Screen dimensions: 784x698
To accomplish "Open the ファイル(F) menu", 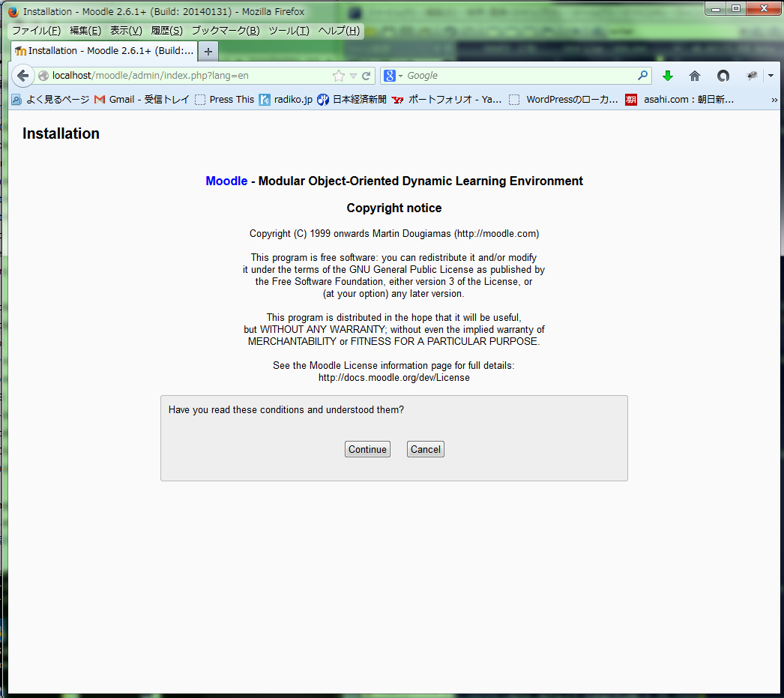I will pyautogui.click(x=36, y=31).
